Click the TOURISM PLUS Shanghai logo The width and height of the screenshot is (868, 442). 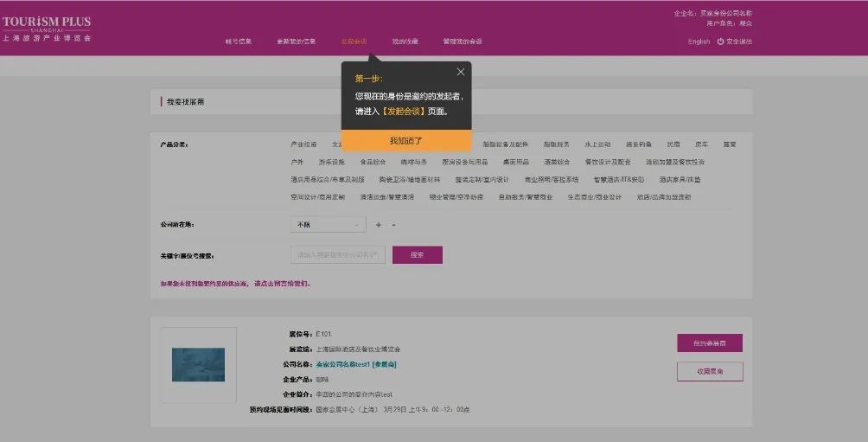[x=47, y=29]
